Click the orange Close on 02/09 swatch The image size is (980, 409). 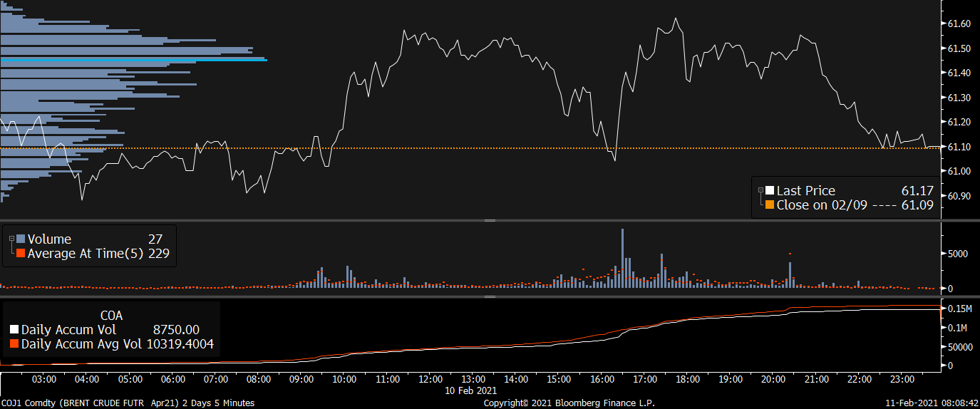(x=769, y=205)
